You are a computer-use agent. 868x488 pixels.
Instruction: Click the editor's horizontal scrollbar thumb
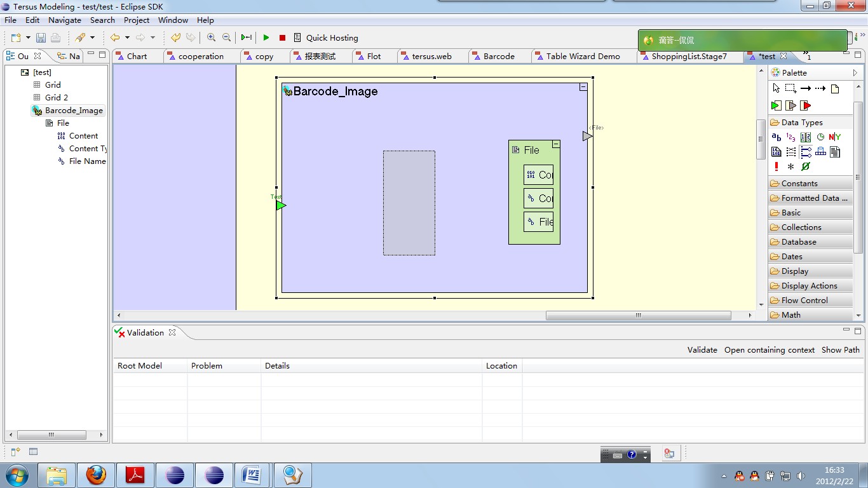pyautogui.click(x=638, y=315)
